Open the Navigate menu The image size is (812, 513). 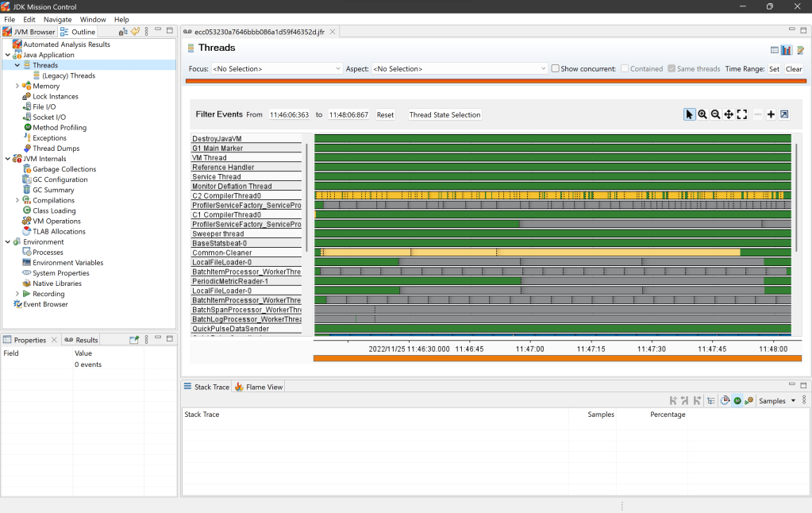(x=57, y=19)
